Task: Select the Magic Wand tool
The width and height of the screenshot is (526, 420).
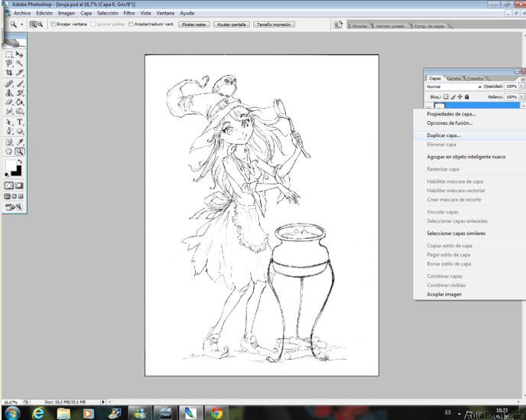Action: [19, 63]
